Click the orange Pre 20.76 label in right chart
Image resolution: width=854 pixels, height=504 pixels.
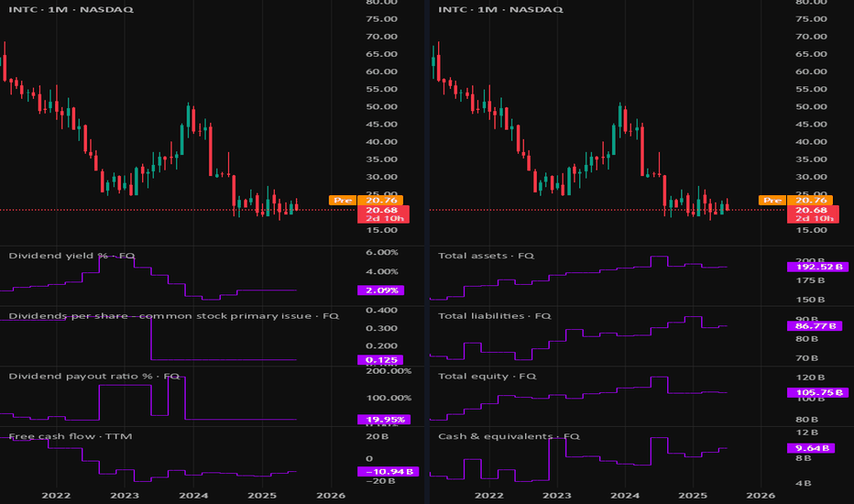[x=795, y=201]
